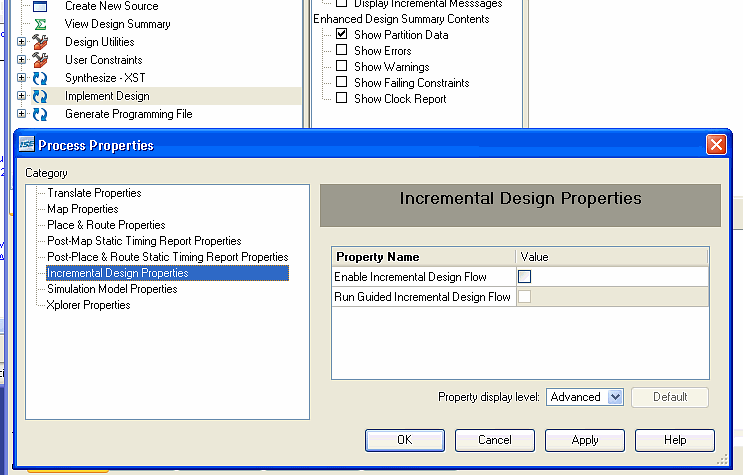Viewport: 743px width, 475px height.
Task: Click the OK button
Action: coord(405,440)
